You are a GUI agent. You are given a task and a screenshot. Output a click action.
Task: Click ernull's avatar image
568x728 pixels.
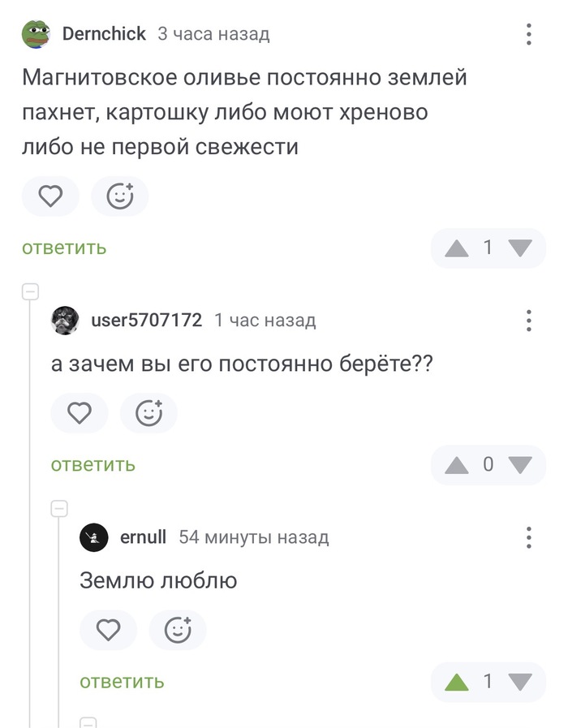coord(93,536)
